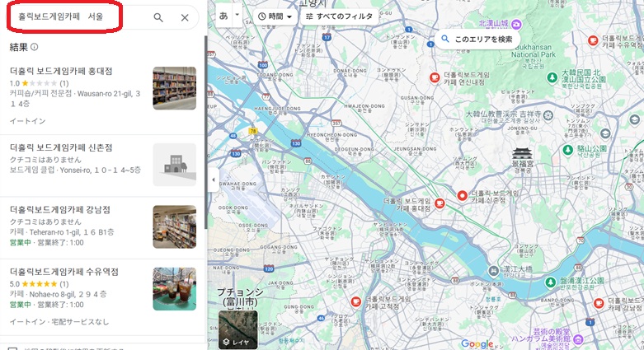644x350 pixels.
Task: Click the 신촌점 placeholder building thumbnail
Action: [175, 165]
